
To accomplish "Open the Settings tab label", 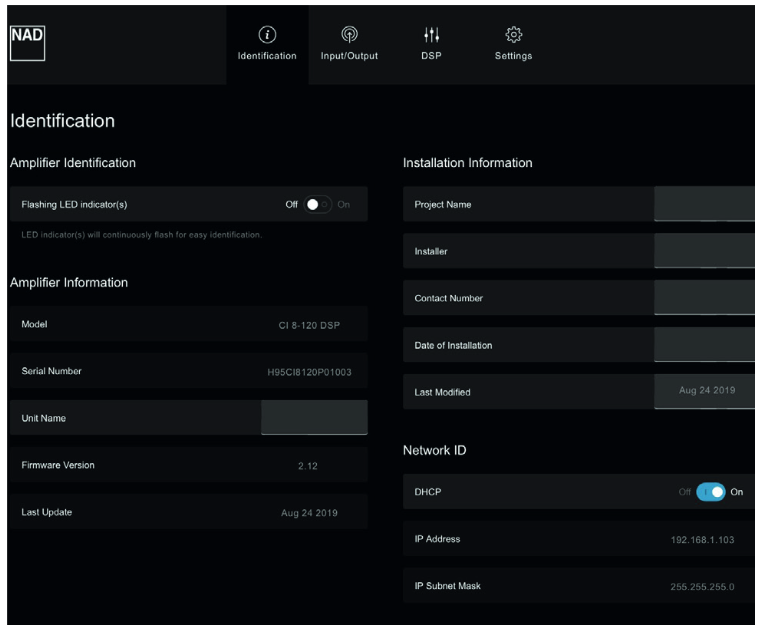I will pyautogui.click(x=513, y=56).
